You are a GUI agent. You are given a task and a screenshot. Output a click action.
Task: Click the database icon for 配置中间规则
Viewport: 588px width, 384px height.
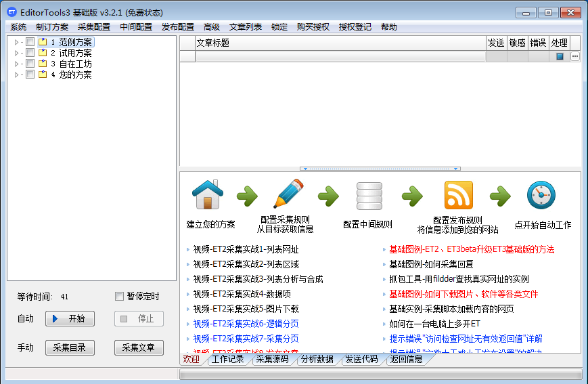368,196
